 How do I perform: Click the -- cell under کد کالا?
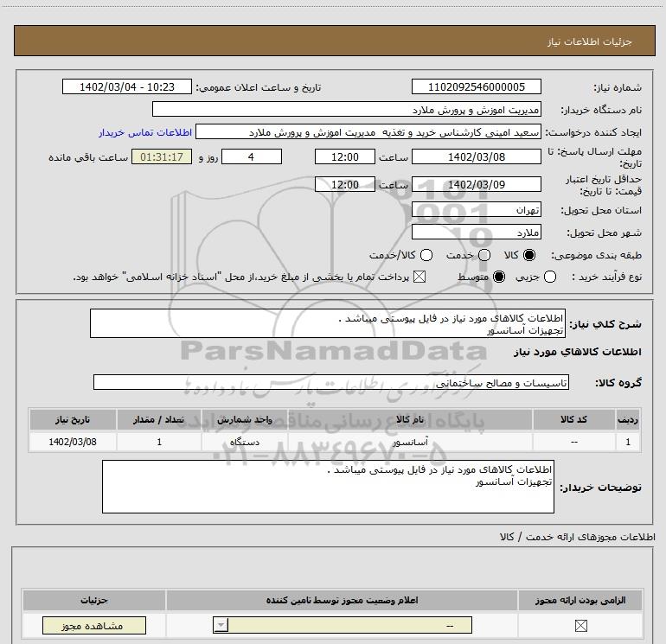tap(573, 442)
